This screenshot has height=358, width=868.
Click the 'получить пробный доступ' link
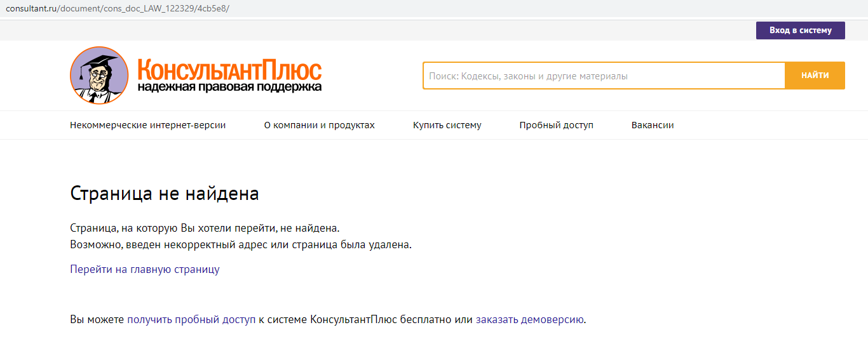191,319
